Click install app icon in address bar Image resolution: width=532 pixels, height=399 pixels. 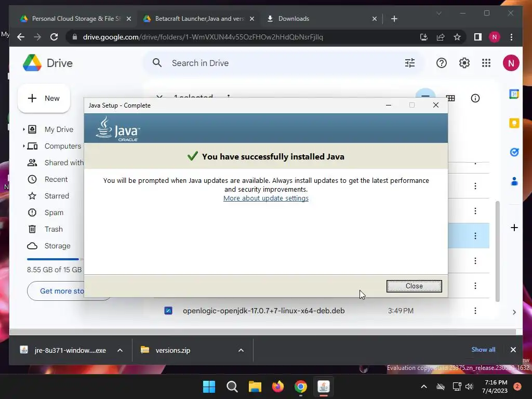pyautogui.click(x=424, y=37)
